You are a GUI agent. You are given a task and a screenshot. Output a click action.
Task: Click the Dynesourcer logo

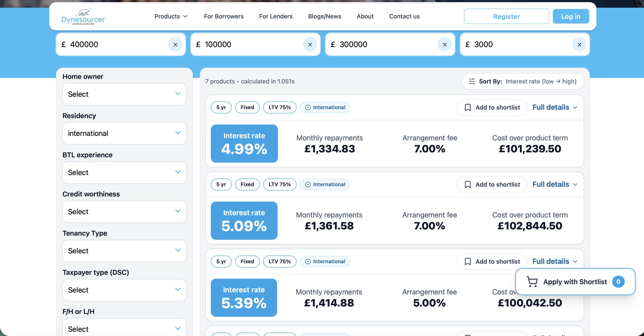[83, 17]
